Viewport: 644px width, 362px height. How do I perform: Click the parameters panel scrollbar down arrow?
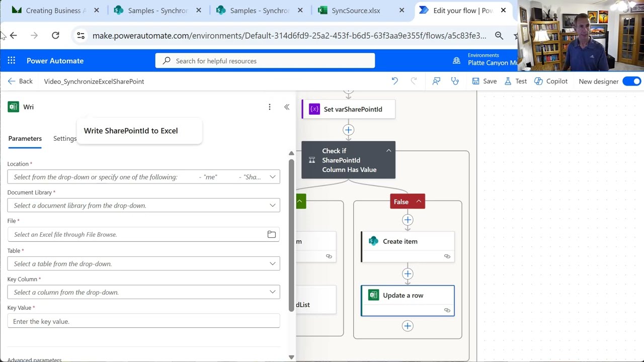point(291,356)
